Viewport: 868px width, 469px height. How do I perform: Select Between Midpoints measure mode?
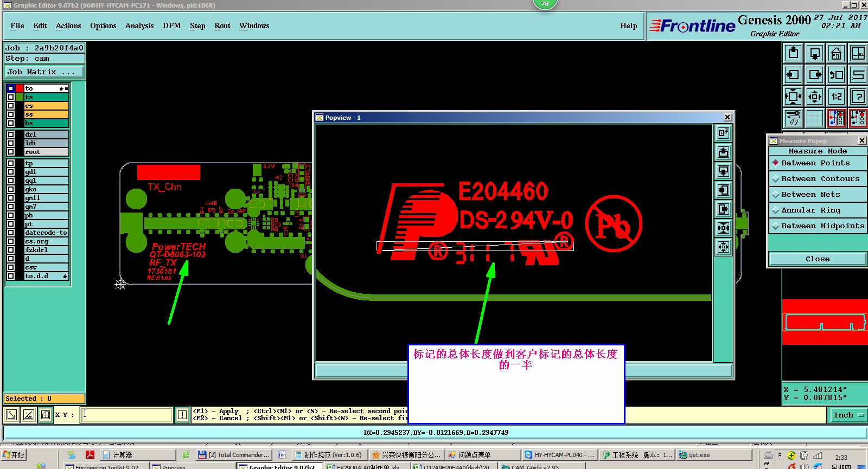click(x=818, y=226)
